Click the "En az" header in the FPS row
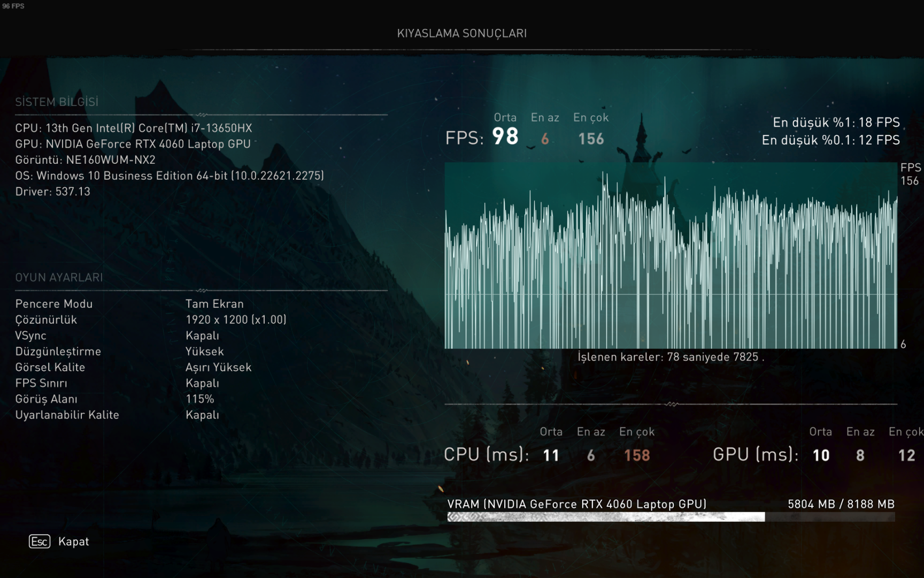 (545, 117)
